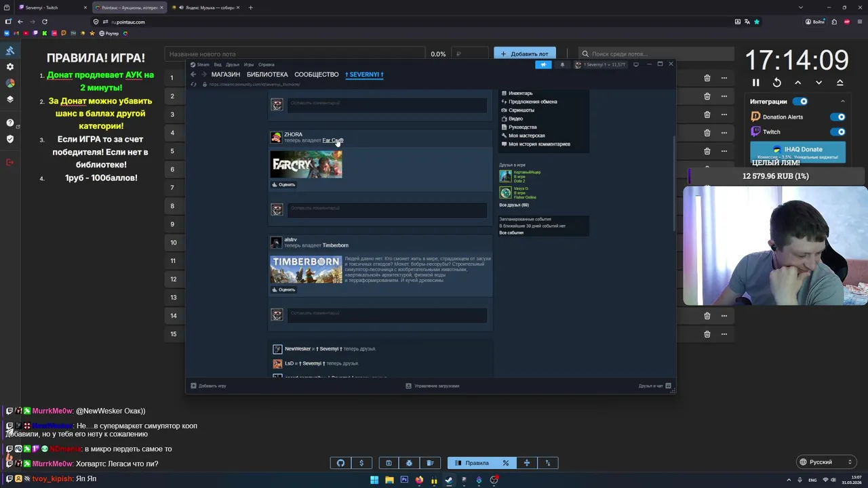Click the red logout icon in sidebar
Viewport: 868px width, 488px height.
click(x=10, y=162)
